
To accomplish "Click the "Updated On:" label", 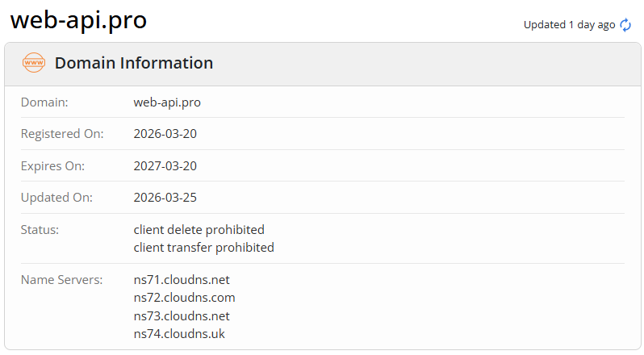I will click(x=56, y=198).
